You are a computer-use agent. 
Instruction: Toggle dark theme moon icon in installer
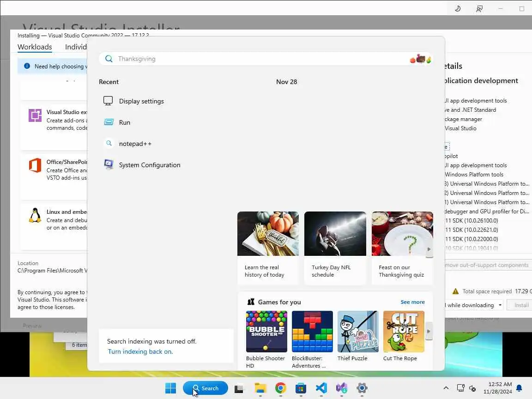(457, 8)
